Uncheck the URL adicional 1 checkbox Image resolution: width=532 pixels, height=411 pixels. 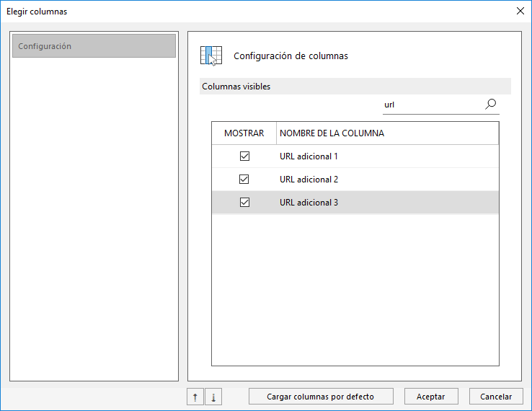[244, 156]
